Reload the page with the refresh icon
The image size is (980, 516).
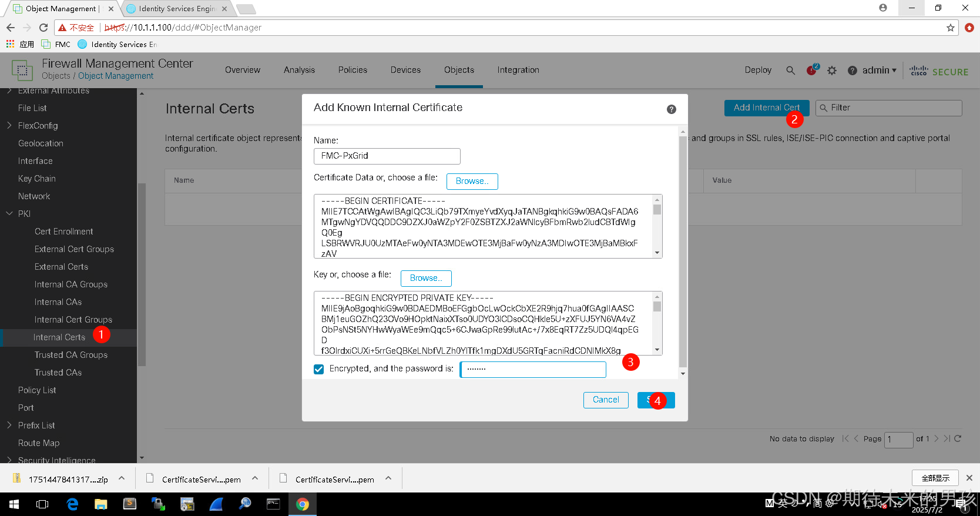(43, 28)
